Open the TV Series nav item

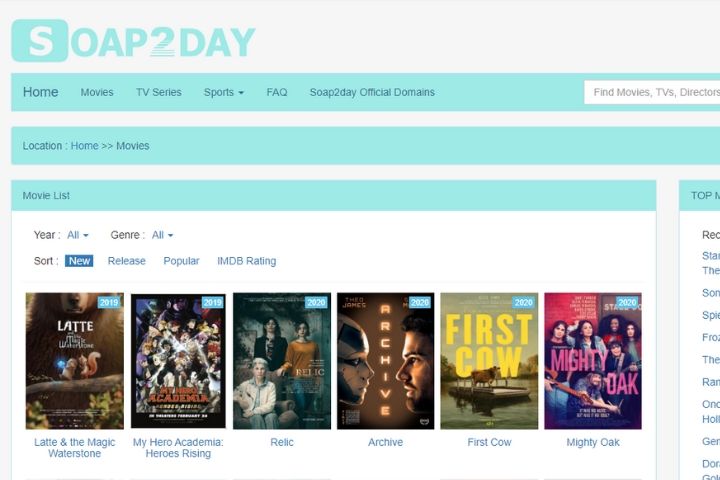tap(158, 92)
